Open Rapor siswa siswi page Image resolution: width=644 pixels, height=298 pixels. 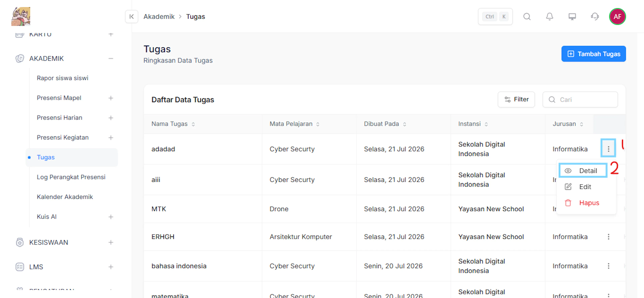point(63,78)
